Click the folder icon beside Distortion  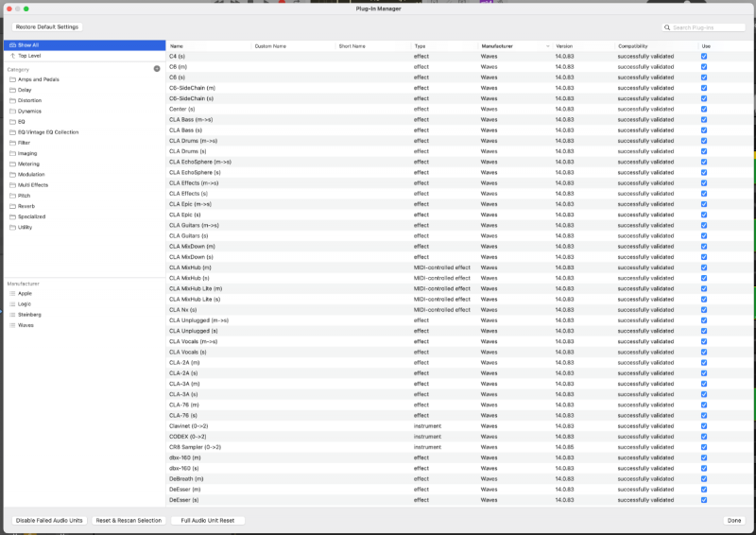coord(12,101)
